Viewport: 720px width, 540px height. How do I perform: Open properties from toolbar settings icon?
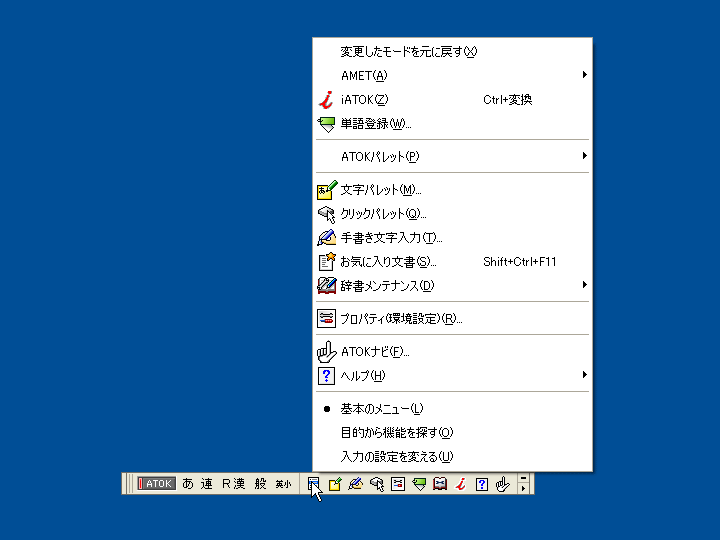[x=398, y=484]
